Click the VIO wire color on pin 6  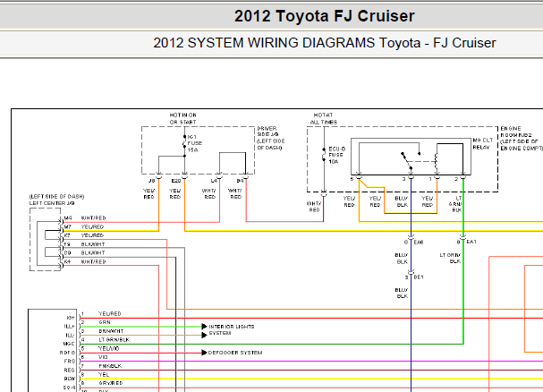(x=103, y=357)
